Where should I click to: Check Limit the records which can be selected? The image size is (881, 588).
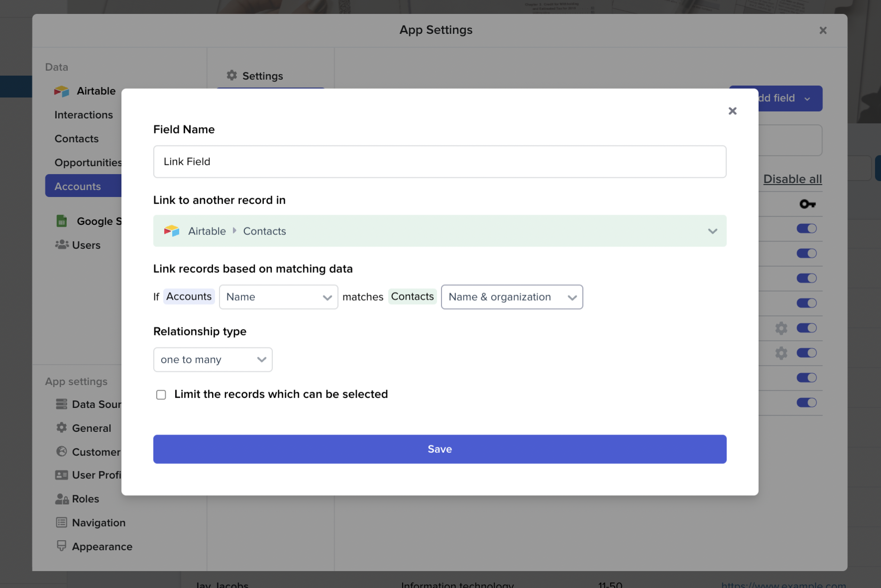pos(161,395)
